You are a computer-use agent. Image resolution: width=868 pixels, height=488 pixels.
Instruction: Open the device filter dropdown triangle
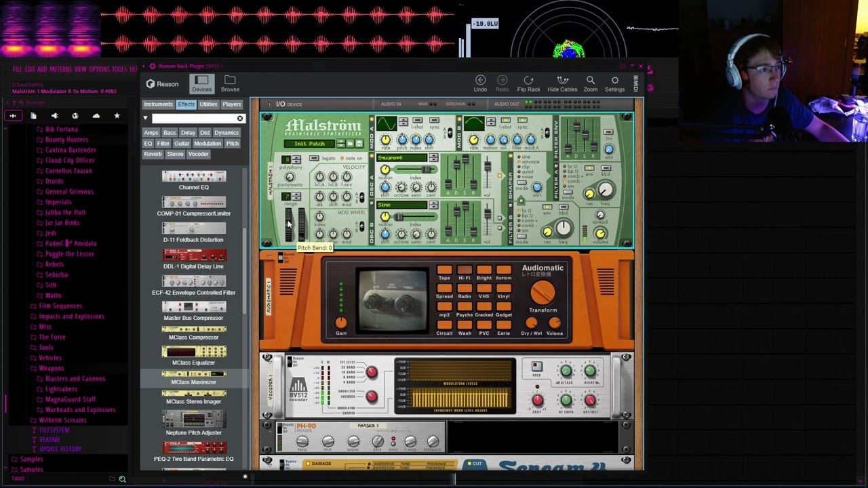[145, 119]
